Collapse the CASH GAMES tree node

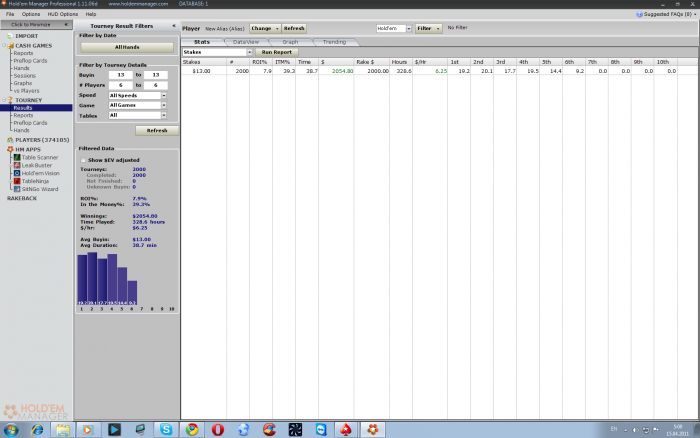(4, 46)
